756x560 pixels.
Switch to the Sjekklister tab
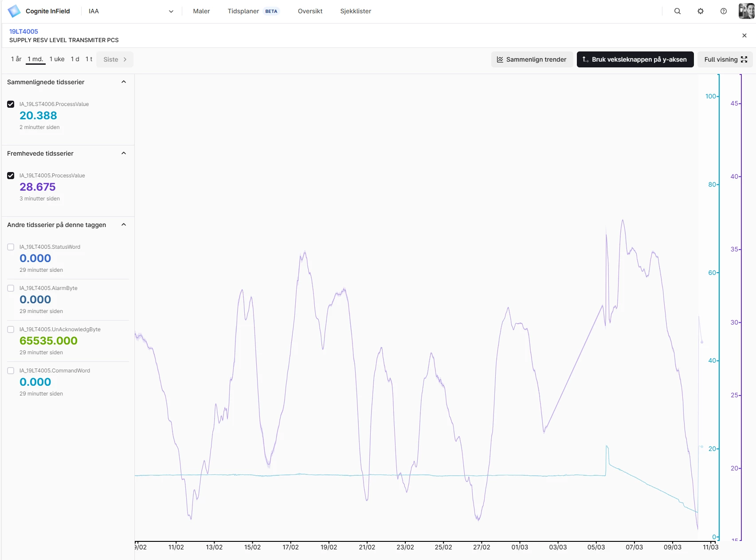coord(356,11)
